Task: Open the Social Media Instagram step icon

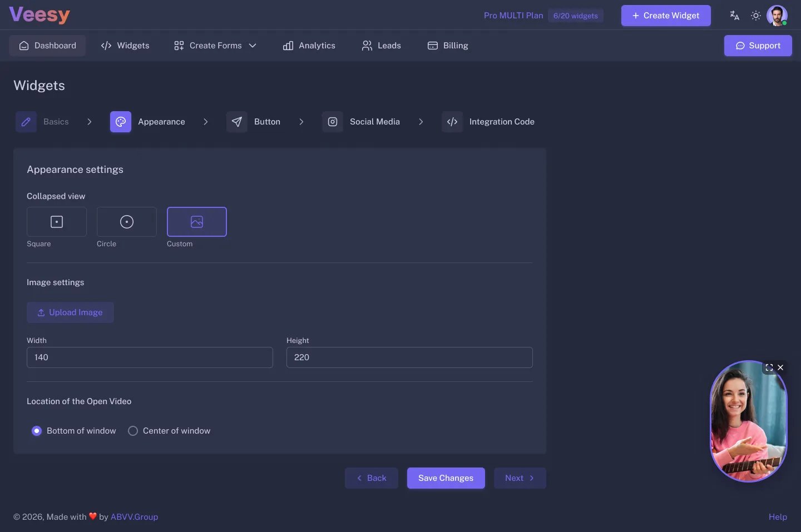Action: coord(333,122)
